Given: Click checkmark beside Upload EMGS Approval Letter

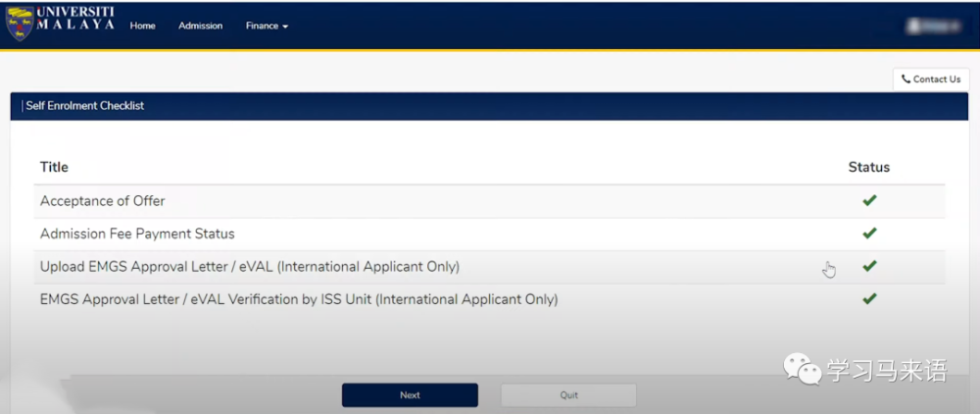Looking at the screenshot, I should (868, 266).
